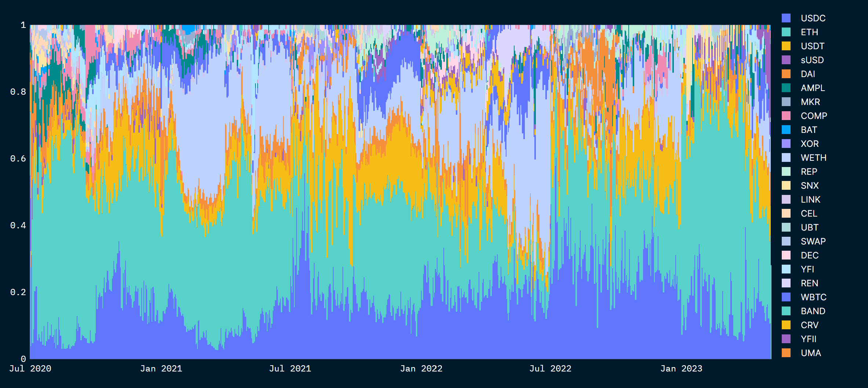This screenshot has height=388, width=868.
Task: Select the sUSD legend label
Action: (812, 60)
